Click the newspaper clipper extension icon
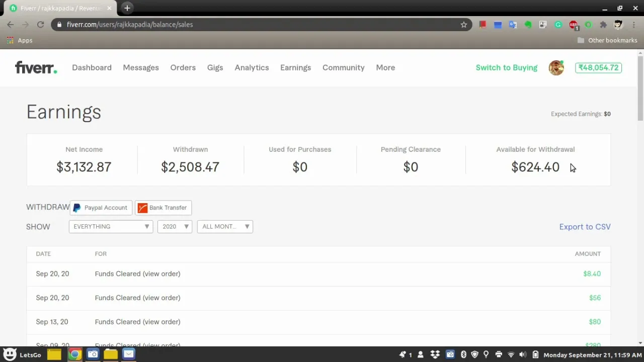 click(x=543, y=24)
